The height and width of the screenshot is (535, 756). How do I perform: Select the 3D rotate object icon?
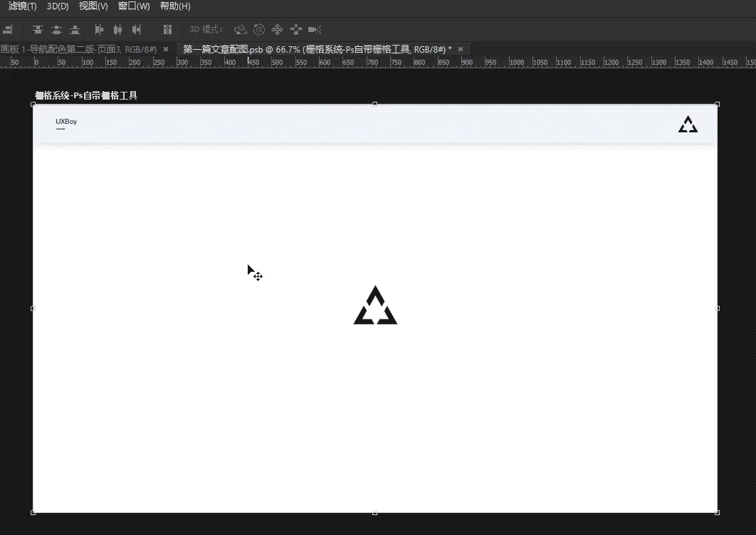tap(240, 30)
